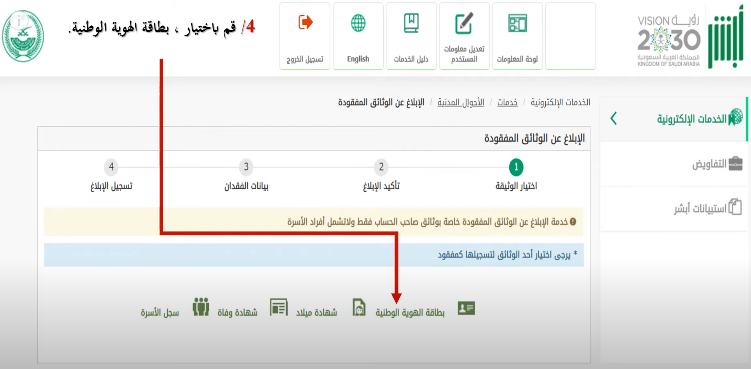The image size is (751, 369).
Task: Click the edit user info pencil icon
Action: (x=464, y=23)
